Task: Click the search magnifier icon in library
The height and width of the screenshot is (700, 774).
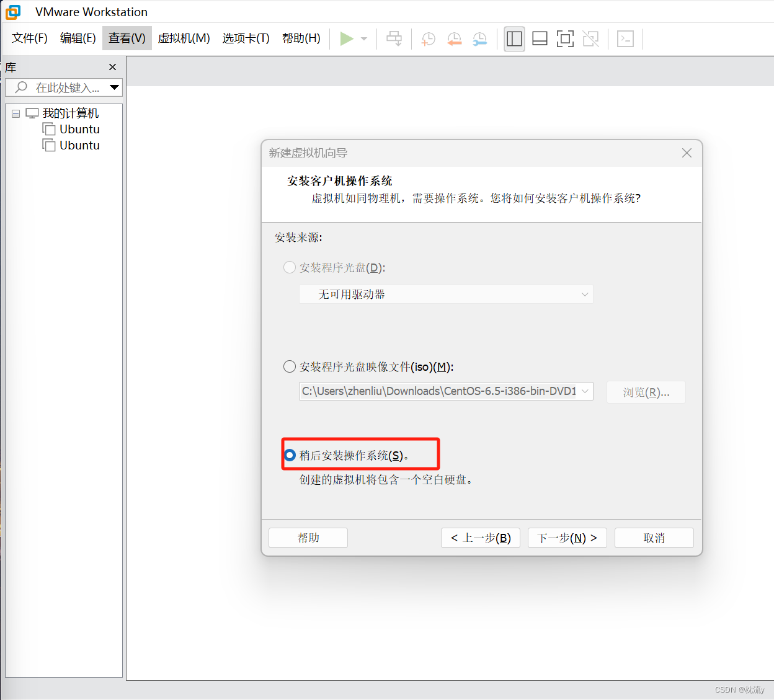Action: 21,87
